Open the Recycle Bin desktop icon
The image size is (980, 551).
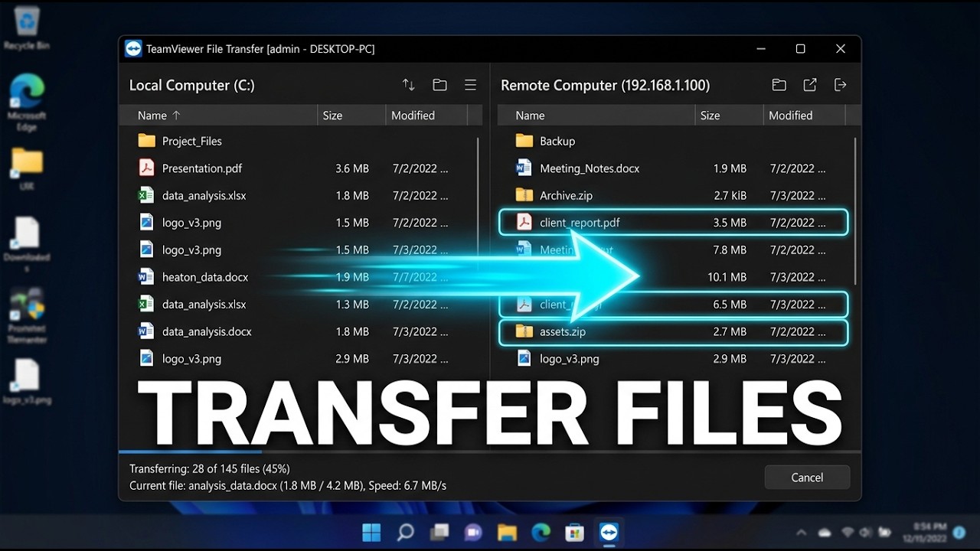click(26, 28)
